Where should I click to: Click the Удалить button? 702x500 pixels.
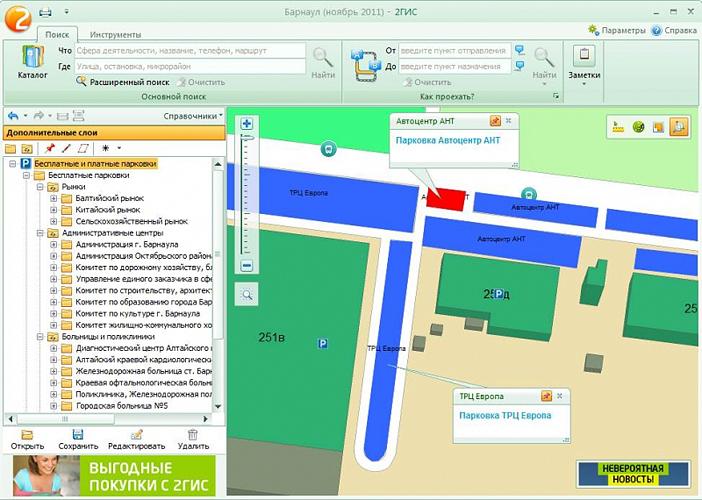pos(193,439)
